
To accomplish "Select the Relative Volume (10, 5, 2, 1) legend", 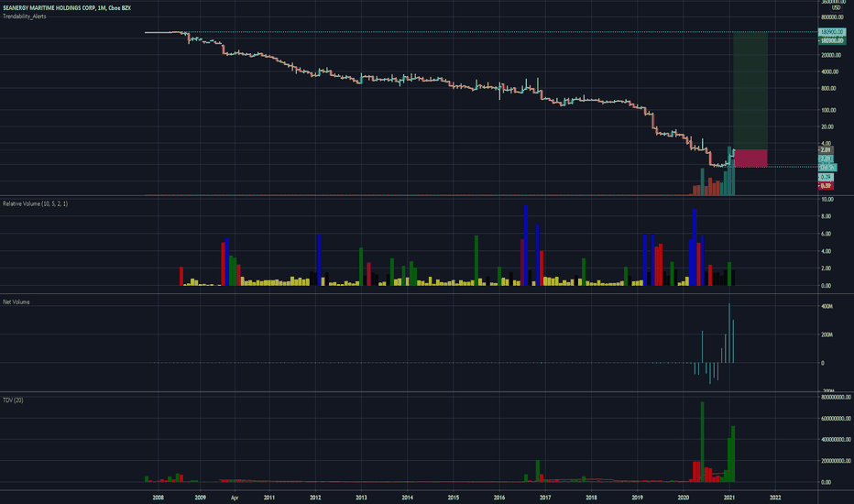I will (x=36, y=203).
